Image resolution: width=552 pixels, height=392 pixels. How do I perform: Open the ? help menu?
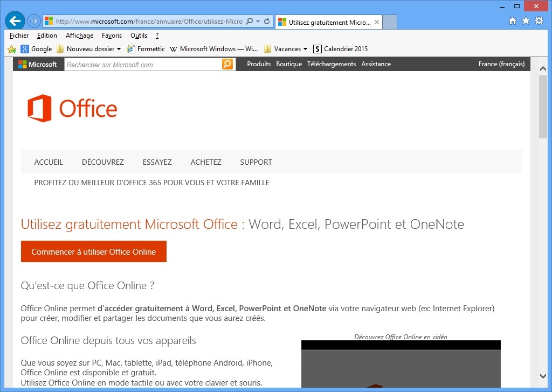(x=157, y=36)
